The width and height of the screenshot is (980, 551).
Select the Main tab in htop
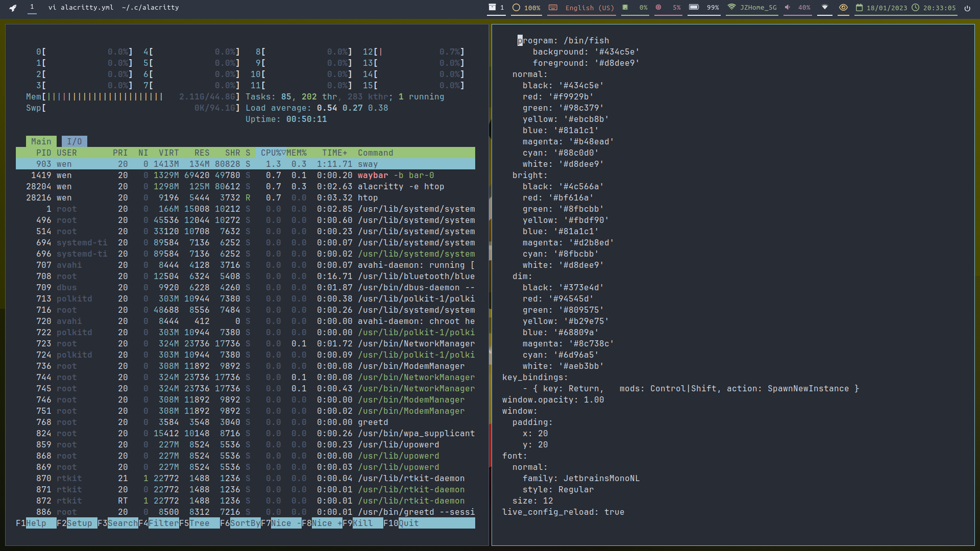41,141
